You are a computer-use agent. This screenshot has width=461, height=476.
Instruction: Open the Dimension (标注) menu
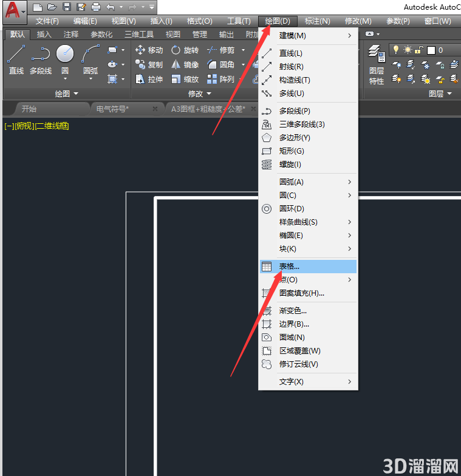tap(317, 21)
